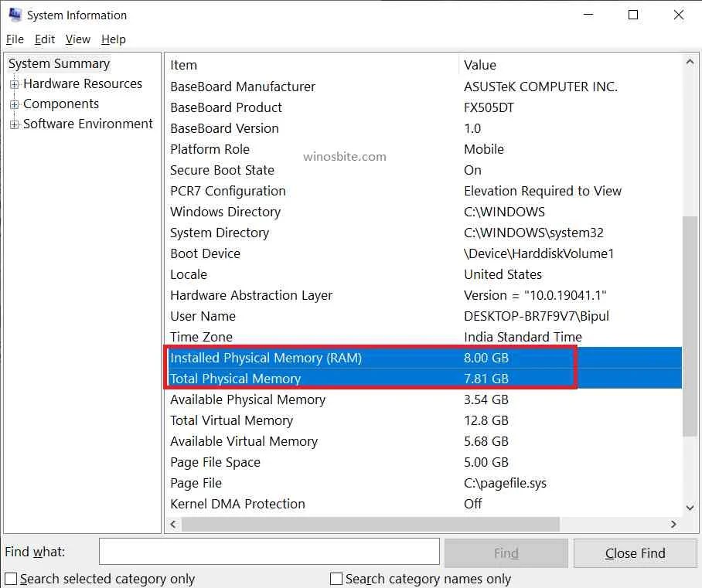Select the BaseBoard Product row
This screenshot has width=702, height=588.
(x=226, y=107)
